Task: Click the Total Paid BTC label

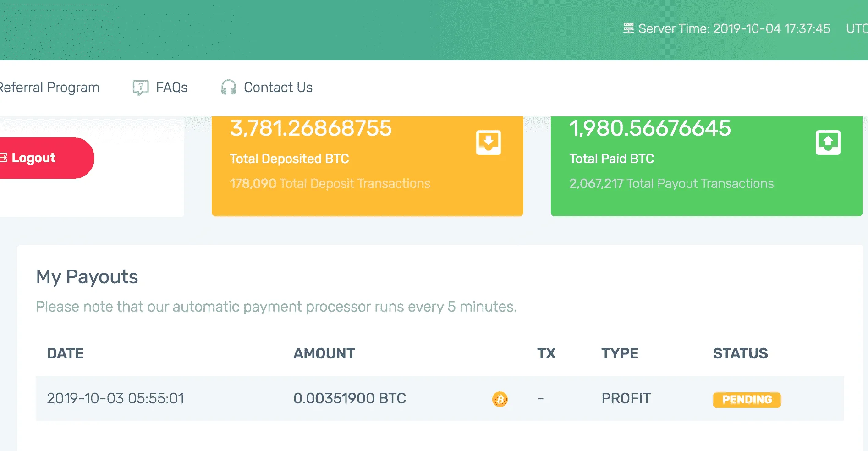Action: click(611, 159)
